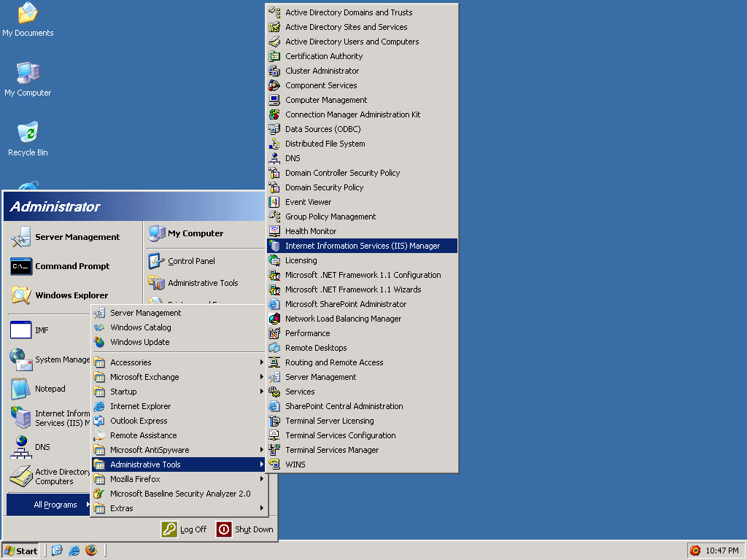Click the Shut Down button
Image resolution: width=747 pixels, height=560 pixels.
tap(245, 529)
